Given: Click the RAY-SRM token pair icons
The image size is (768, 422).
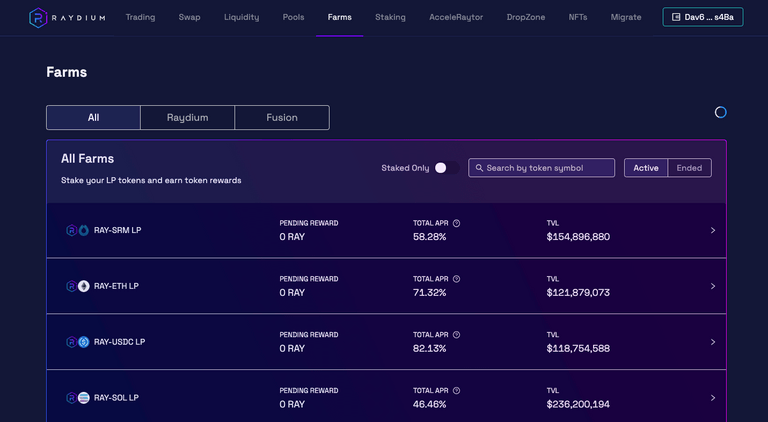Looking at the screenshot, I should tap(77, 230).
